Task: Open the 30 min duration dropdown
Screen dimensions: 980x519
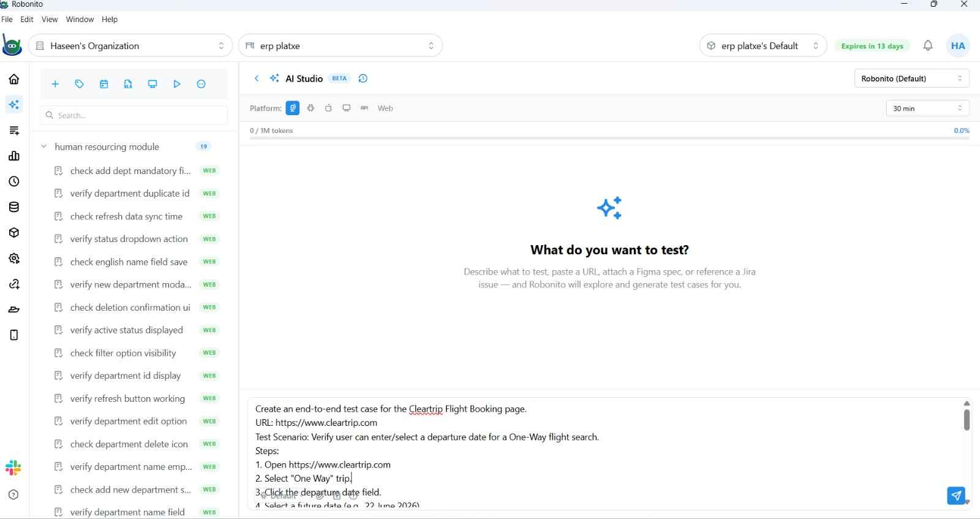Action: (x=928, y=108)
